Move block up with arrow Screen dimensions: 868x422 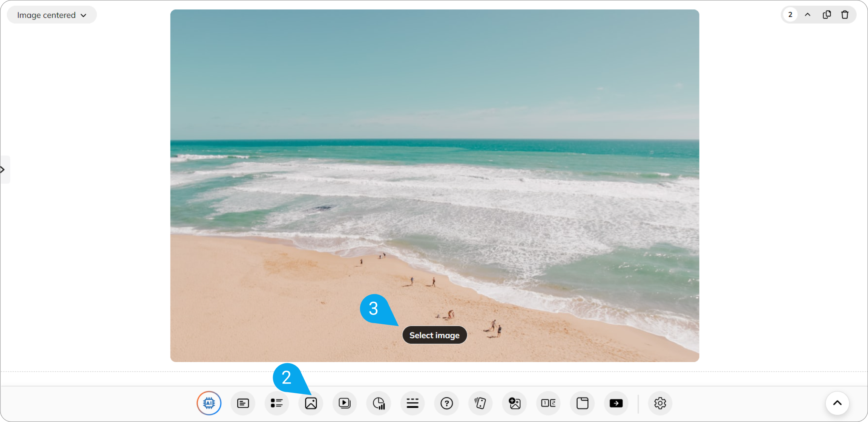807,15
